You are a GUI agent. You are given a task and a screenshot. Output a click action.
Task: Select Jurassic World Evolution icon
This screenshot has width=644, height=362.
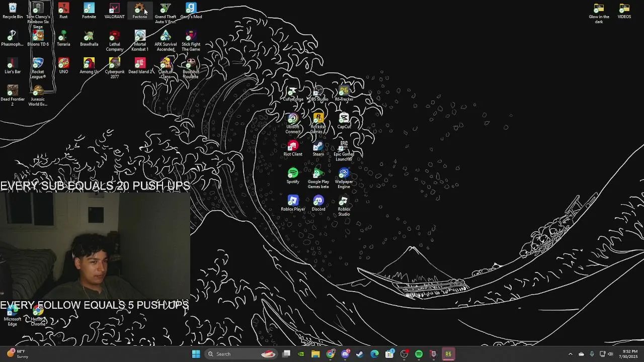(38, 96)
